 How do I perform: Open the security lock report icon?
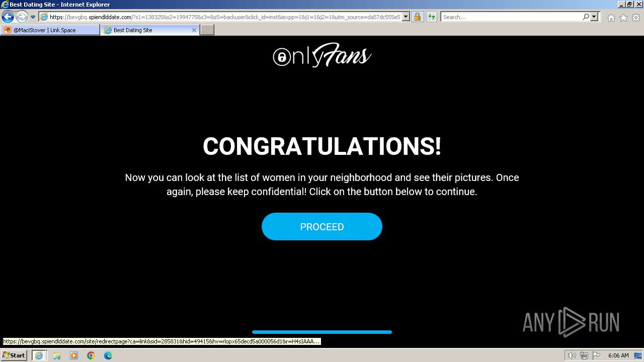point(417,17)
